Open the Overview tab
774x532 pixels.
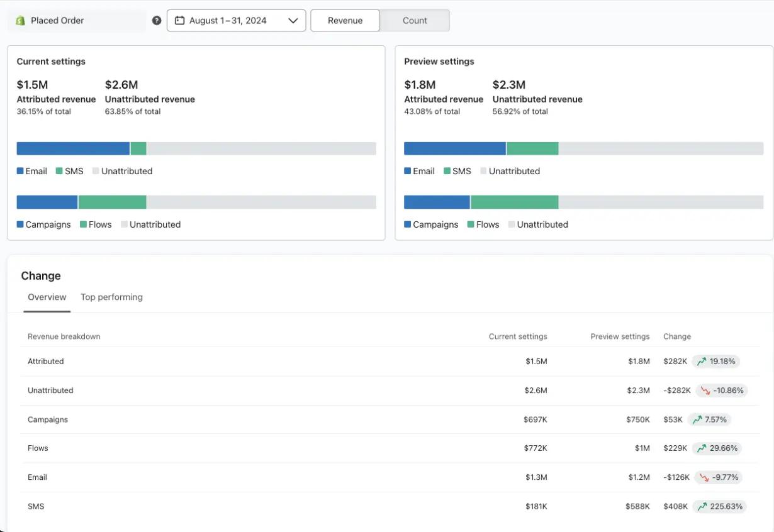[47, 297]
